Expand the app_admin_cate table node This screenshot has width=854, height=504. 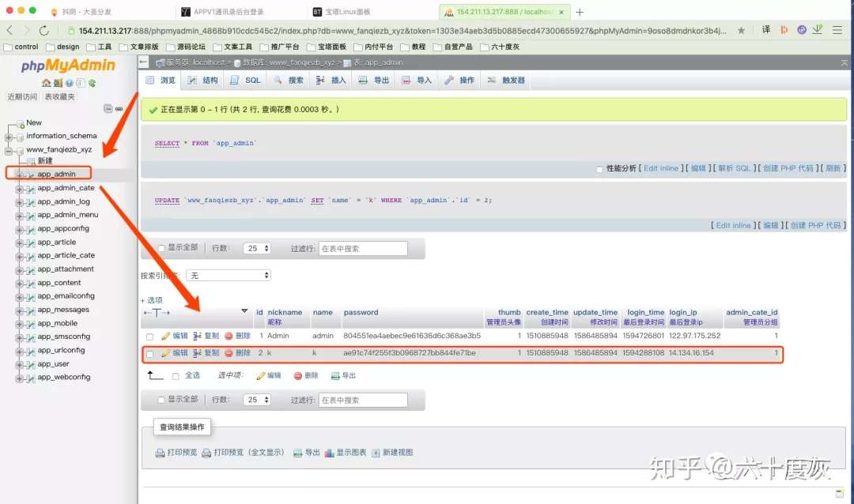[x=19, y=189]
